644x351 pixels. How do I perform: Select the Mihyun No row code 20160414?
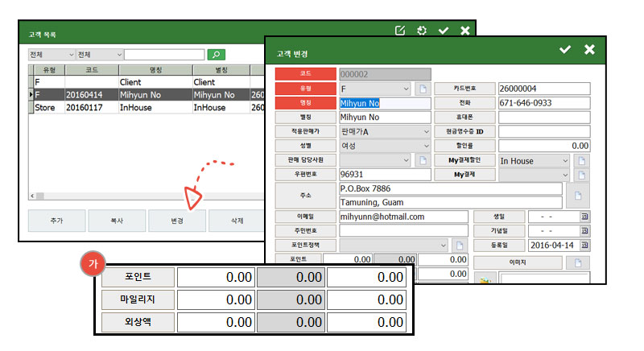click(148, 95)
